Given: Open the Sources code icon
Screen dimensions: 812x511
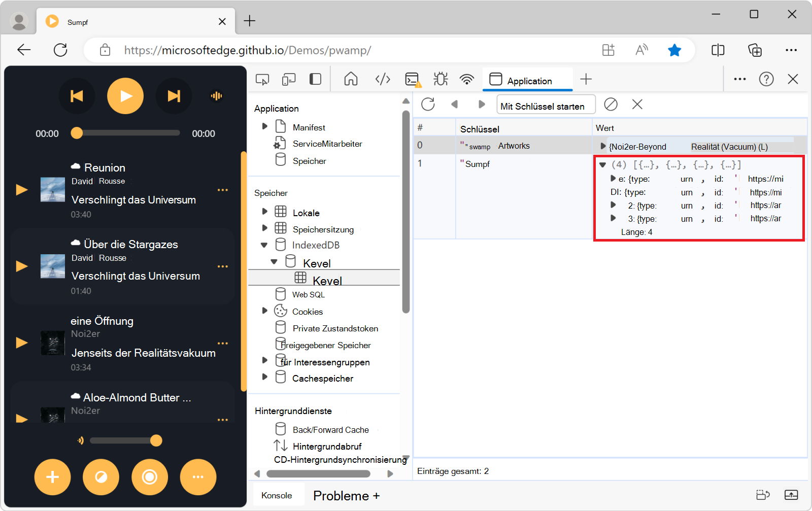Looking at the screenshot, I should (x=382, y=79).
